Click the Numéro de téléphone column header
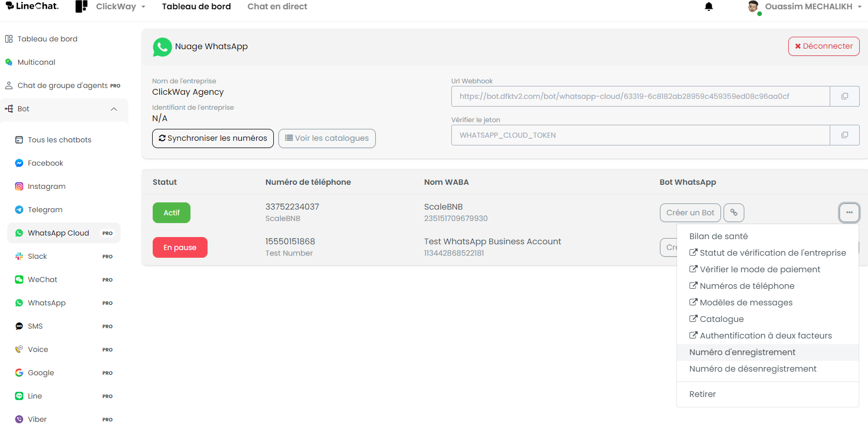Image resolution: width=868 pixels, height=427 pixels. coord(308,182)
